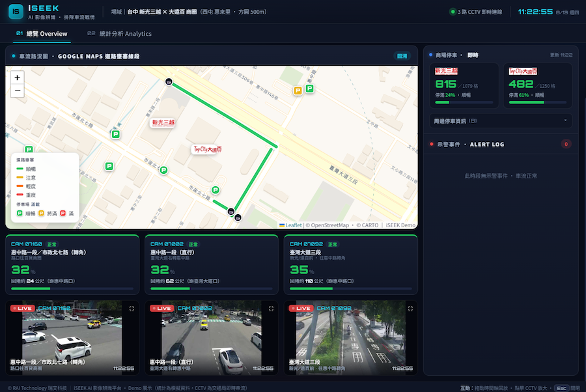Image resolution: width=586 pixels, height=392 pixels.
Task: Click the alert log count badge
Action: [566, 145]
